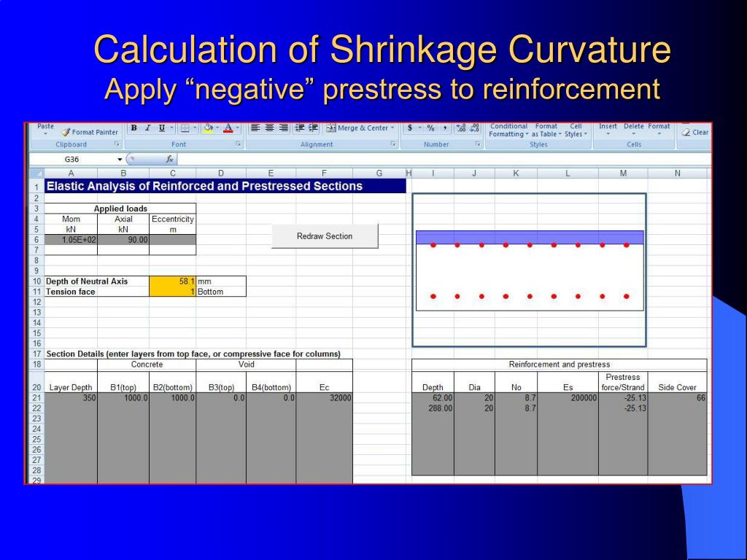
Task: Select the Depth cell showing 62.00
Action: [433, 397]
